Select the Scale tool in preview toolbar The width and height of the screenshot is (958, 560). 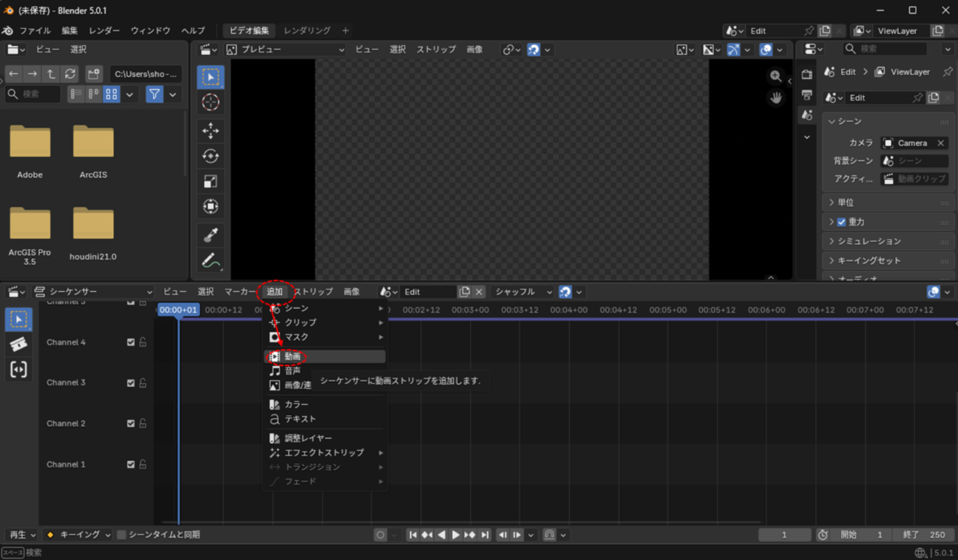(x=211, y=181)
